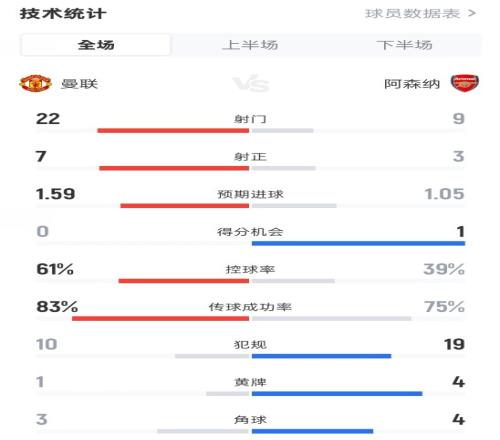Click the 控球率 possession label
Image resolution: width=500 pixels, height=440 pixels.
coord(250,269)
